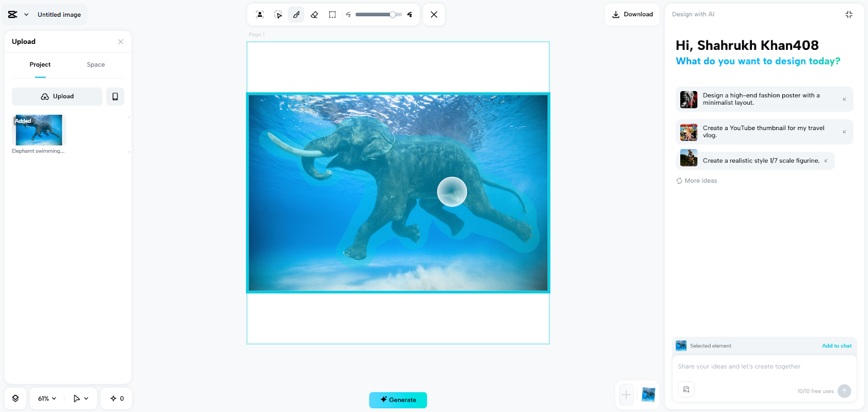Switch to the Space tab

tap(95, 65)
